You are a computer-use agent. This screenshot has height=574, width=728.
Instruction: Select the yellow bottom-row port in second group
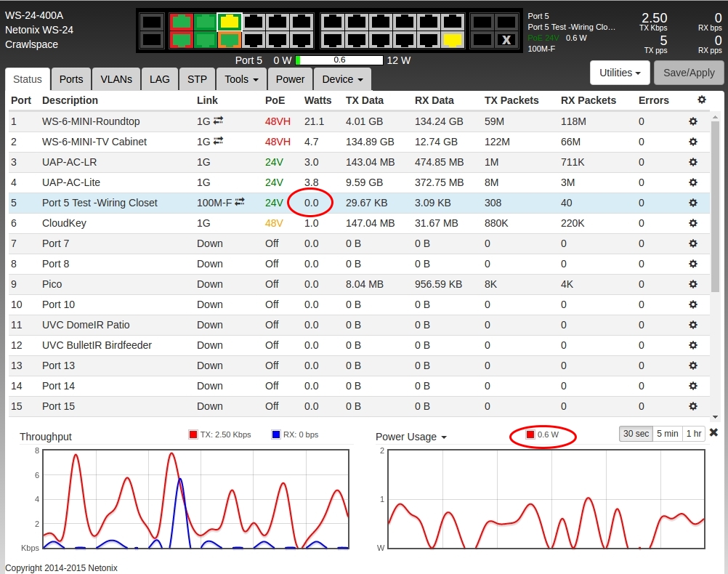(452, 39)
